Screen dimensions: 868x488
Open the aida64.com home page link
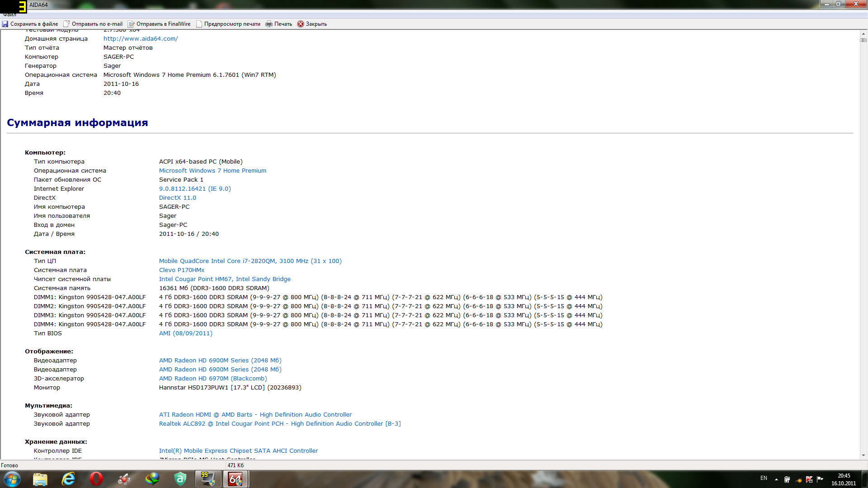(x=141, y=39)
